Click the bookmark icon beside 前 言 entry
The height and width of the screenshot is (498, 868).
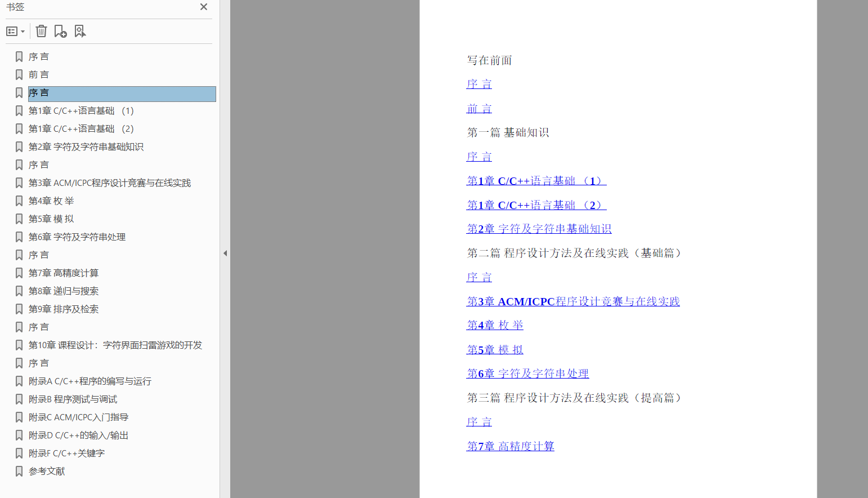tap(19, 74)
